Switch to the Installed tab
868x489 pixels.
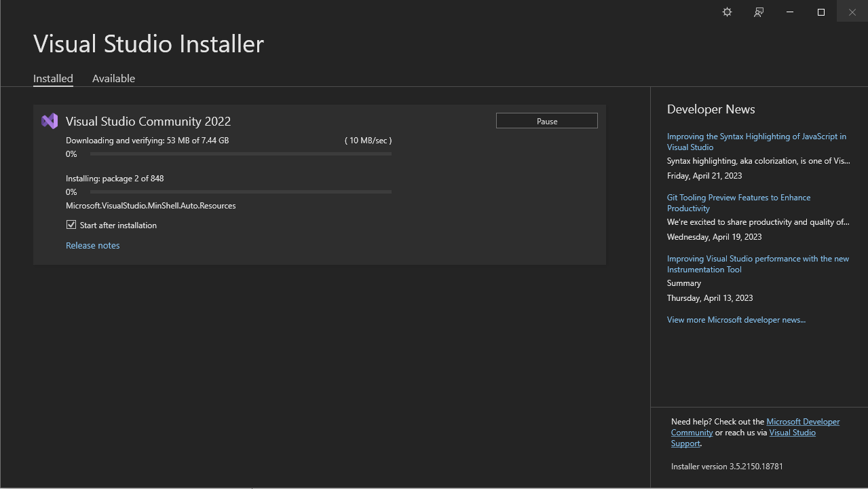coord(53,79)
